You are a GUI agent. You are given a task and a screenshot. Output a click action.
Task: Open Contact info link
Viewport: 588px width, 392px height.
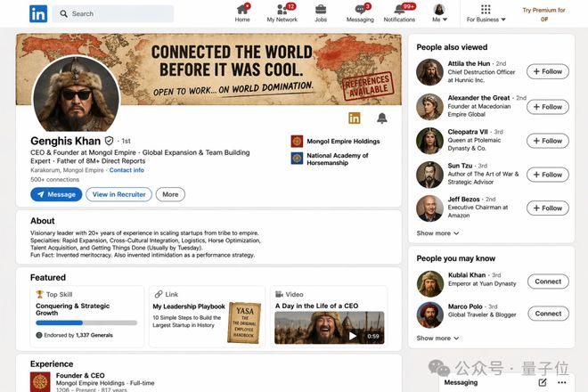(127, 170)
